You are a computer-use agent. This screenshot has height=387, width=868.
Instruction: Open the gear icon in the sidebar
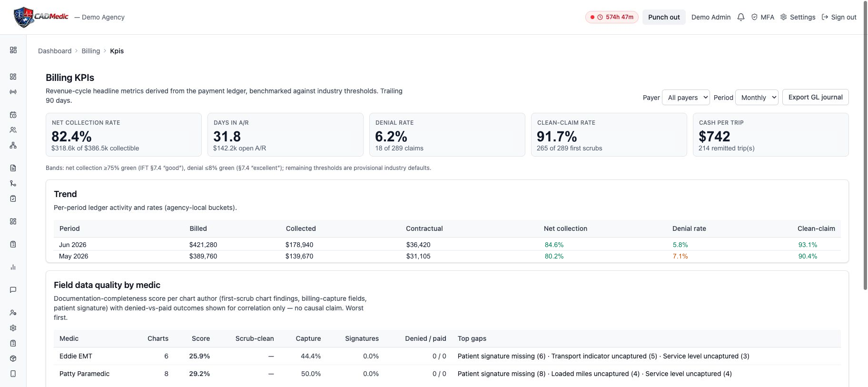pos(13,328)
